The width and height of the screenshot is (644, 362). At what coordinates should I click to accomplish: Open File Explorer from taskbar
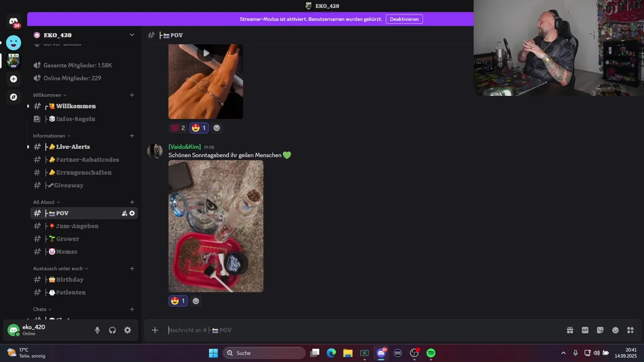(x=348, y=353)
